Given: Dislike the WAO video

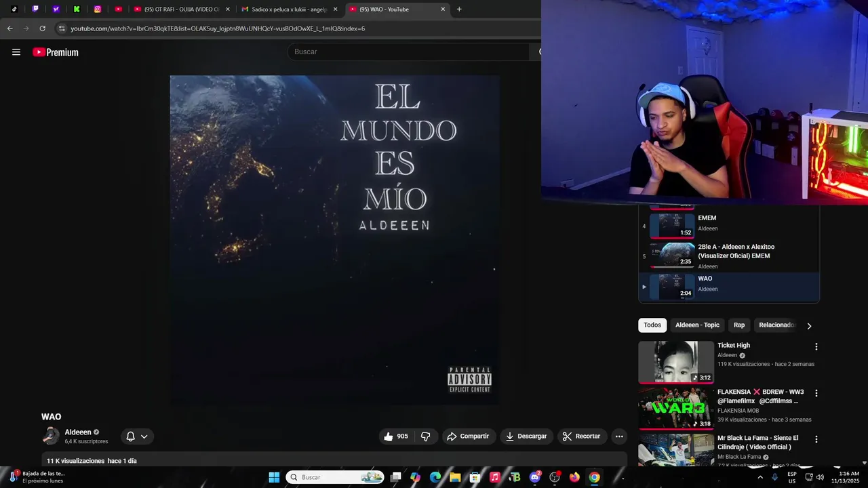Looking at the screenshot, I should point(426,436).
